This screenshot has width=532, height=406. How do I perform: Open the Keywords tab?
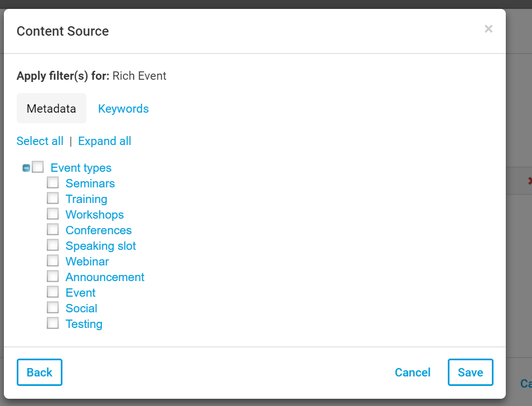coord(123,109)
